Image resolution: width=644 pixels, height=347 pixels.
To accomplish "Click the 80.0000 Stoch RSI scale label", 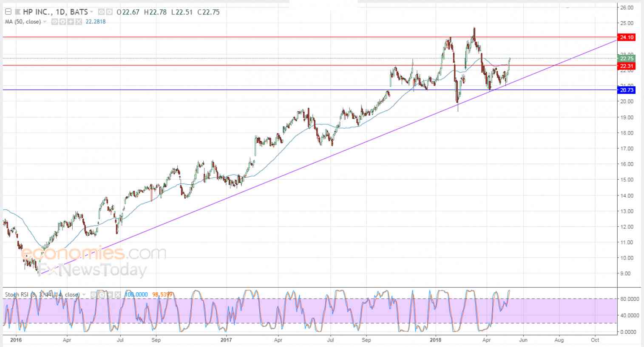I will point(630,299).
